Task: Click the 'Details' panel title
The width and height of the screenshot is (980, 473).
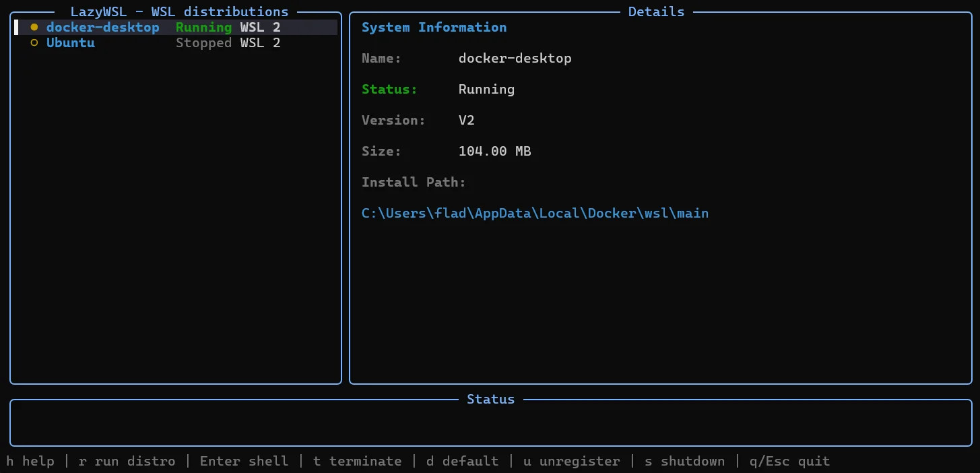Action: point(657,12)
